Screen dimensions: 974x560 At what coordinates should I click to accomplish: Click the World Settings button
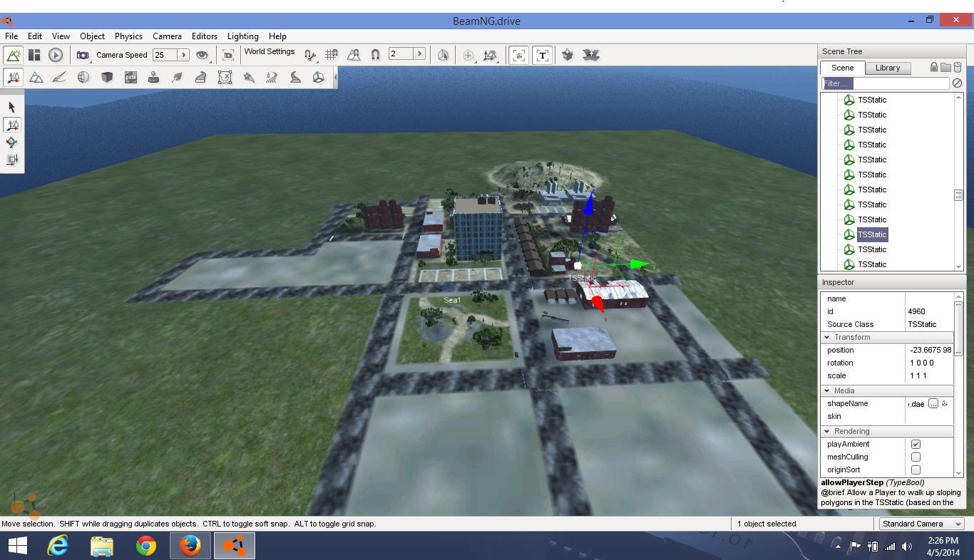click(x=270, y=52)
